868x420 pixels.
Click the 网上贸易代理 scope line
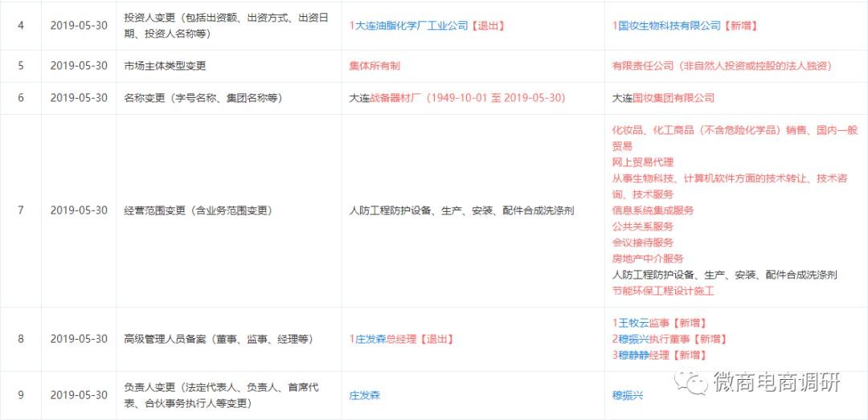coord(643,163)
